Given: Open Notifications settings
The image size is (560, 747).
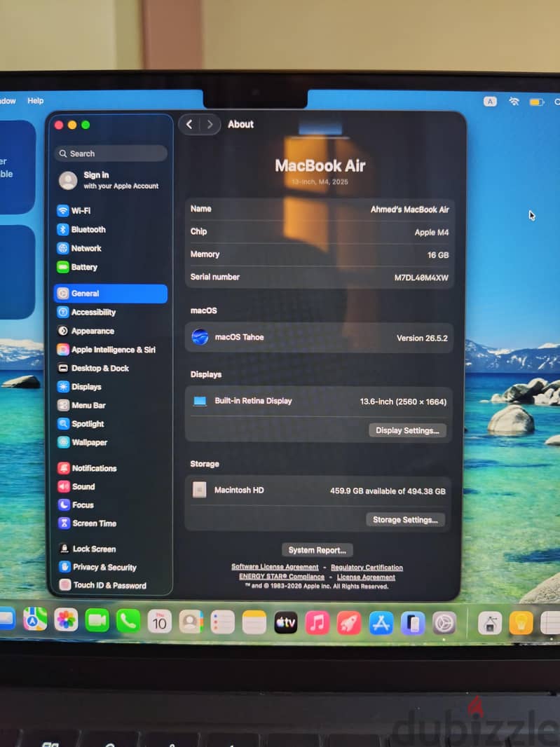Looking at the screenshot, I should [x=111, y=468].
